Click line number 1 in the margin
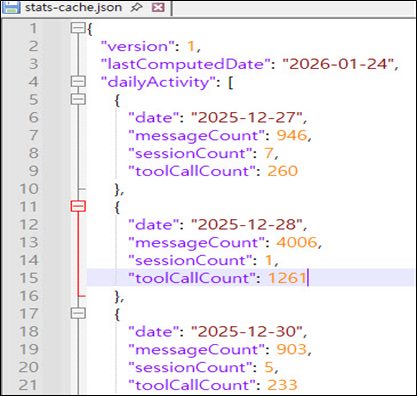The image size is (418, 397). click(33, 28)
